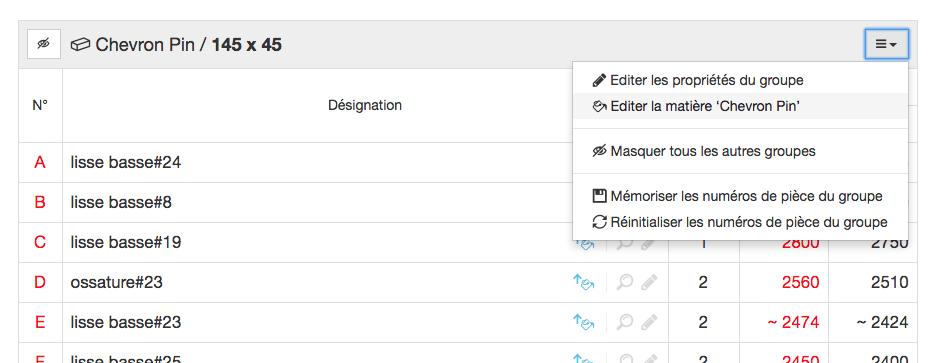Click part letter D link
948x363 pixels.
click(x=40, y=283)
